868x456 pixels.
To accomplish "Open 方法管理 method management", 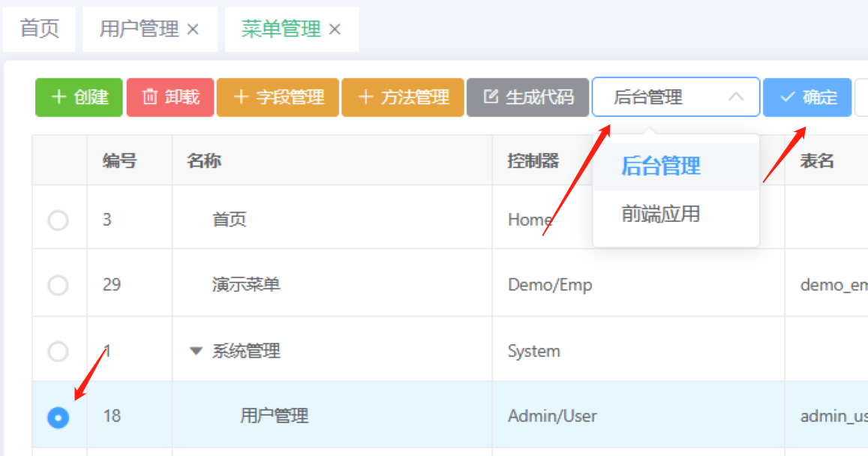I will (x=403, y=97).
